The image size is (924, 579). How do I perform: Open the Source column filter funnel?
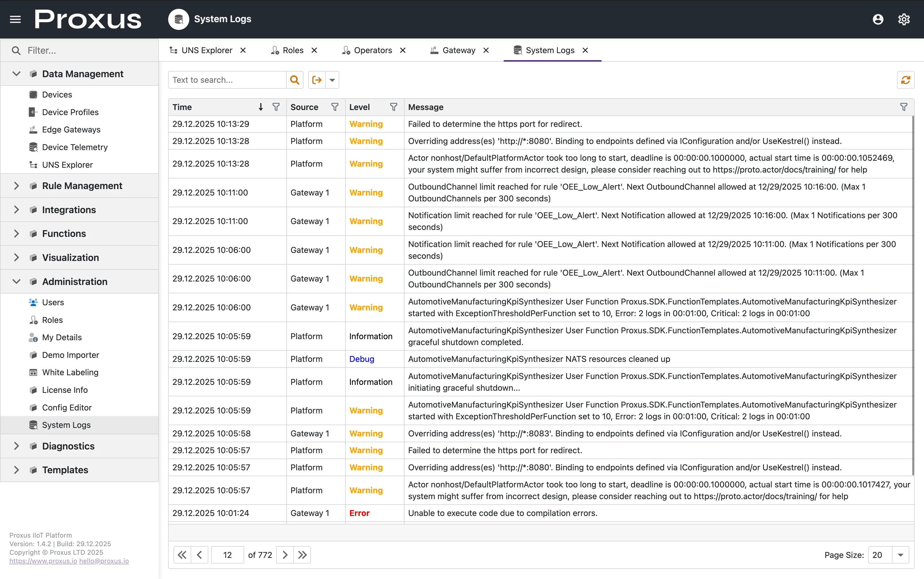point(335,107)
